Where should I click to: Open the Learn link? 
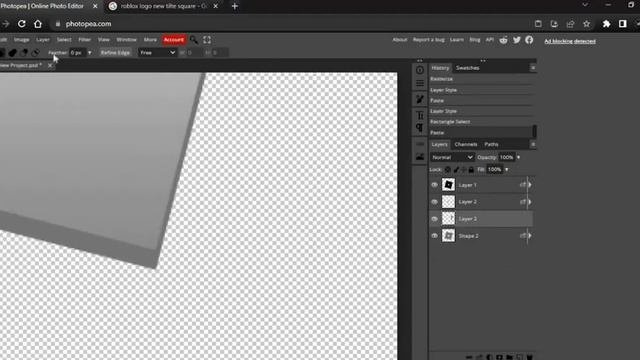pos(457,40)
